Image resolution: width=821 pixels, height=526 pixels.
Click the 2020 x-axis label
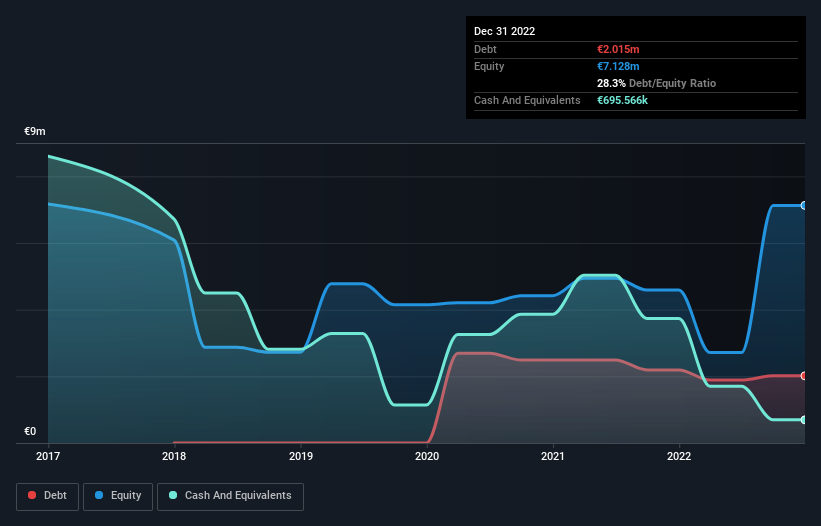(427, 456)
